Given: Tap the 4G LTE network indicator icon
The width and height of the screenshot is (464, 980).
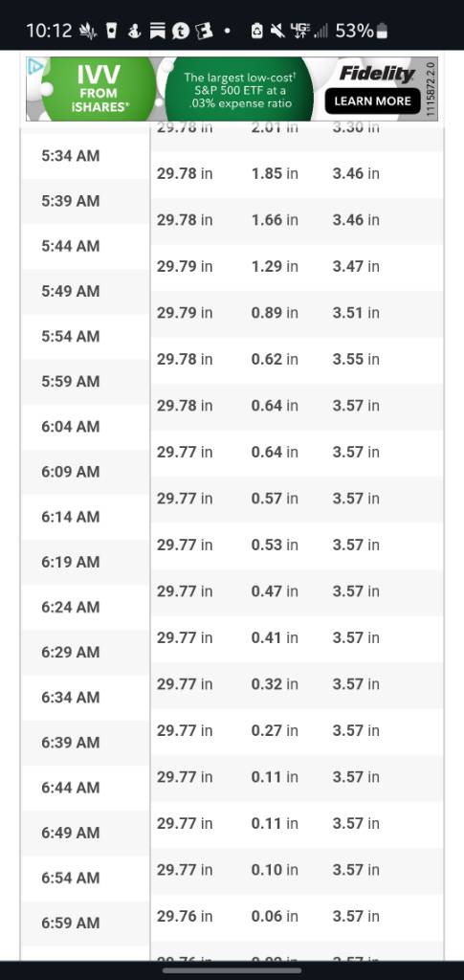Looking at the screenshot, I should (x=298, y=31).
